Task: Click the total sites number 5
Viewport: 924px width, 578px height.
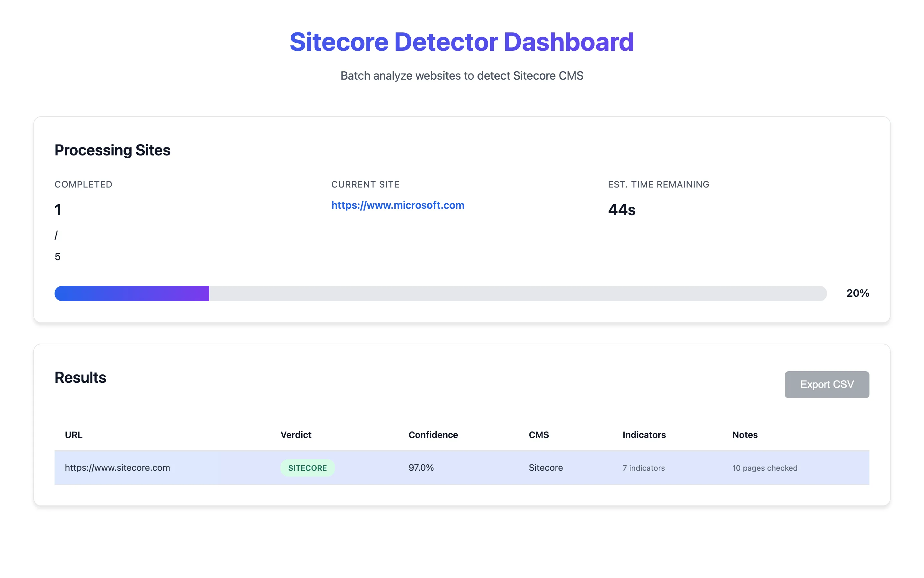Action: click(58, 257)
